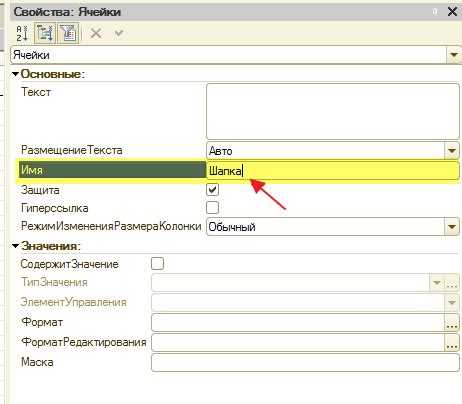Check the СодержитЗначение checkbox
The image size is (462, 404).
pos(157,263)
